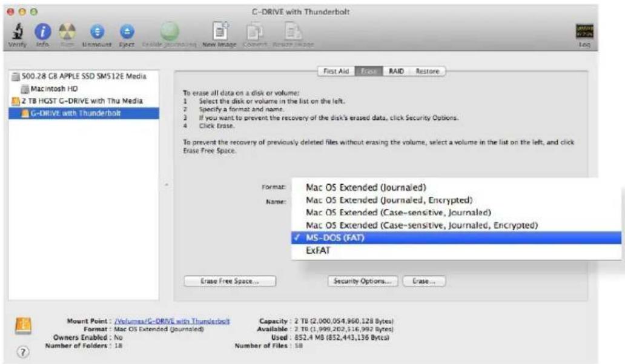Choose Mac OS Extended (Journaled, Encrypted) format
Screen dimensions: 625x364
point(457,200)
